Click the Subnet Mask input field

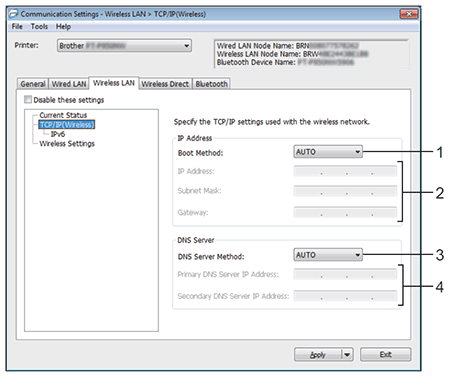coord(345,191)
